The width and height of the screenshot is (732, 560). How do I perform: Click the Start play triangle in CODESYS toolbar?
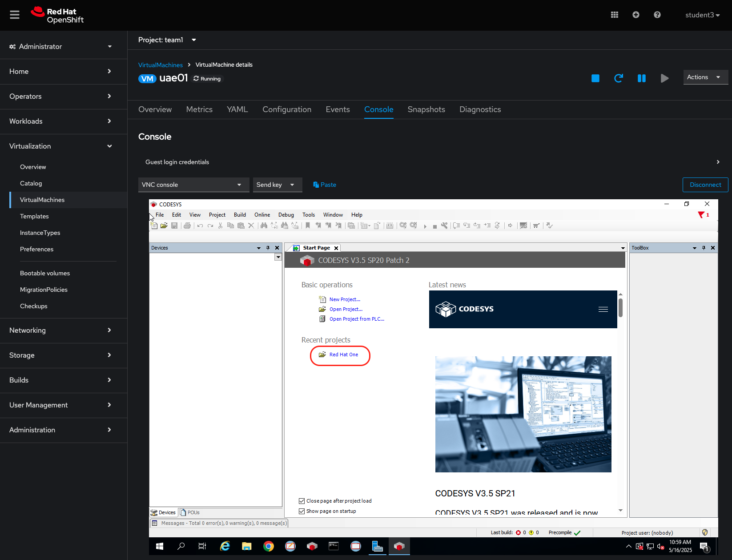[x=425, y=226]
